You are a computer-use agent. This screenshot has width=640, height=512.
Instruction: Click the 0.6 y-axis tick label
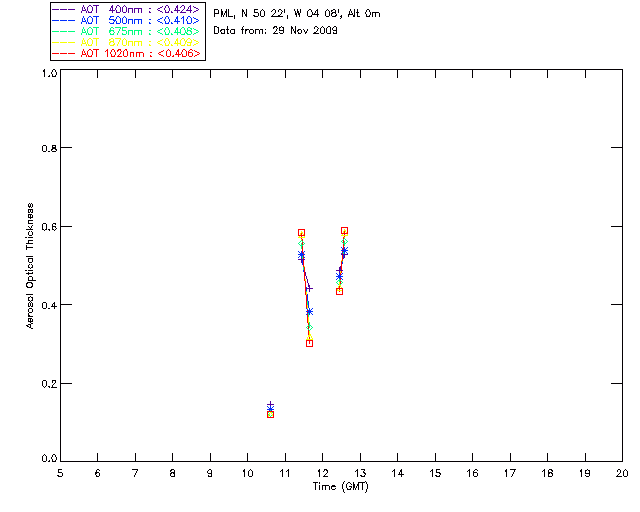point(49,227)
